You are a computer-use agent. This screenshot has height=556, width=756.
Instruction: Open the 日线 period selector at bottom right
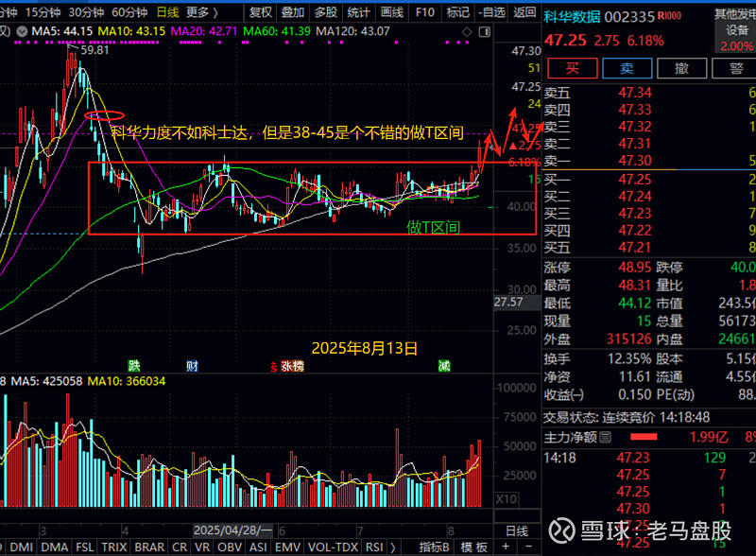pyautogui.click(x=517, y=530)
